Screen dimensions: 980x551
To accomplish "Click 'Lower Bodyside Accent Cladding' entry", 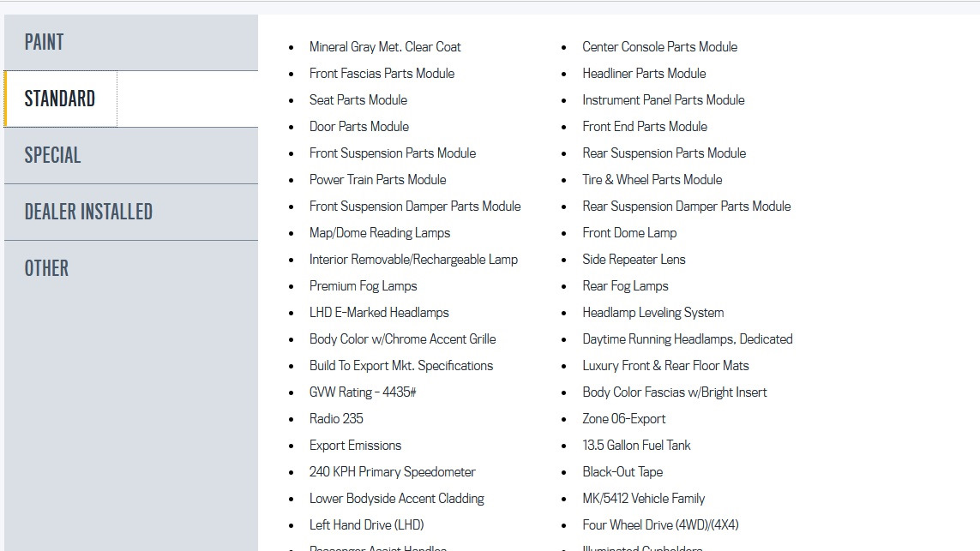I will click(397, 499).
